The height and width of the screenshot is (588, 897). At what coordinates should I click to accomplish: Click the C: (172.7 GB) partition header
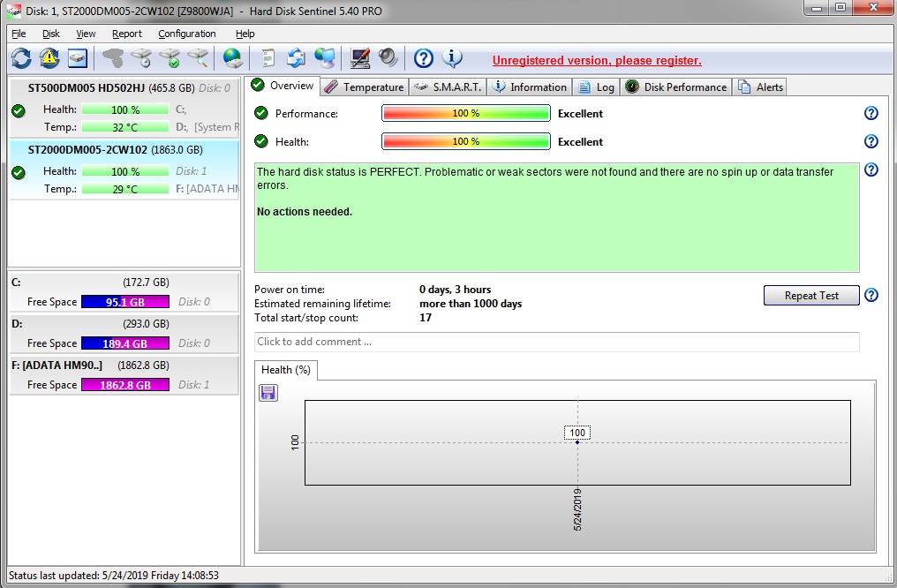pos(90,282)
